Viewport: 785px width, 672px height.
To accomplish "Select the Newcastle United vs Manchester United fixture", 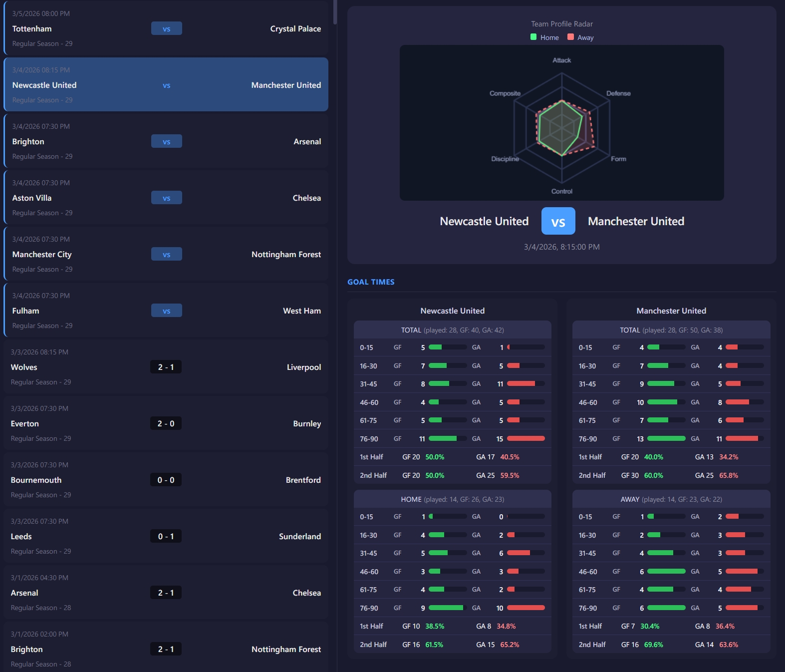I will click(166, 84).
